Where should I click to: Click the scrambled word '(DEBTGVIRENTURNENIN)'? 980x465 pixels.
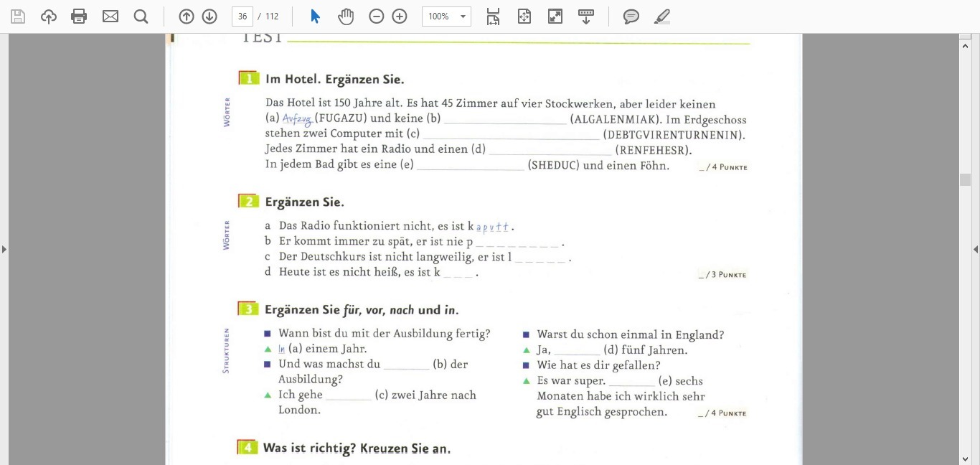point(674,135)
